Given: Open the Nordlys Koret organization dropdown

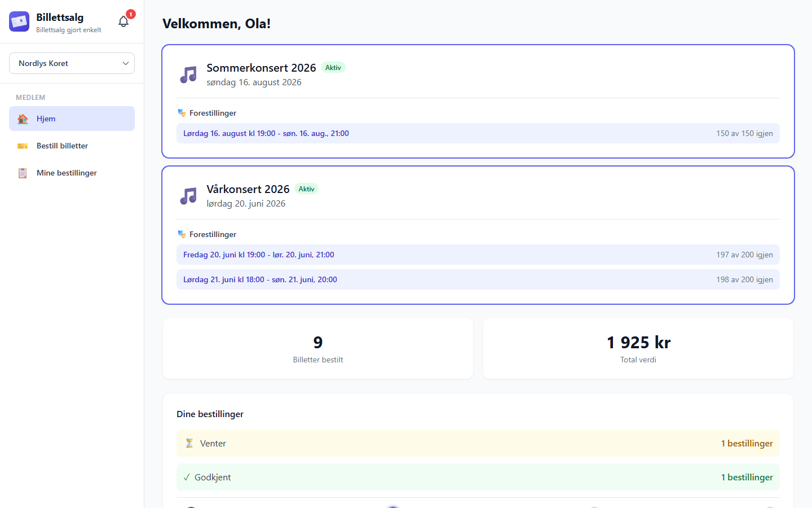Looking at the screenshot, I should [72, 63].
